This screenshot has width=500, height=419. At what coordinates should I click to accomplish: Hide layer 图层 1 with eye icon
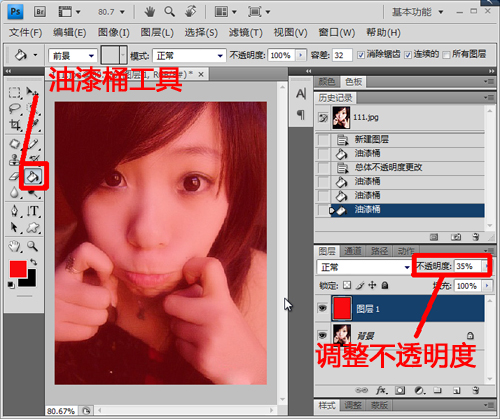click(x=323, y=308)
